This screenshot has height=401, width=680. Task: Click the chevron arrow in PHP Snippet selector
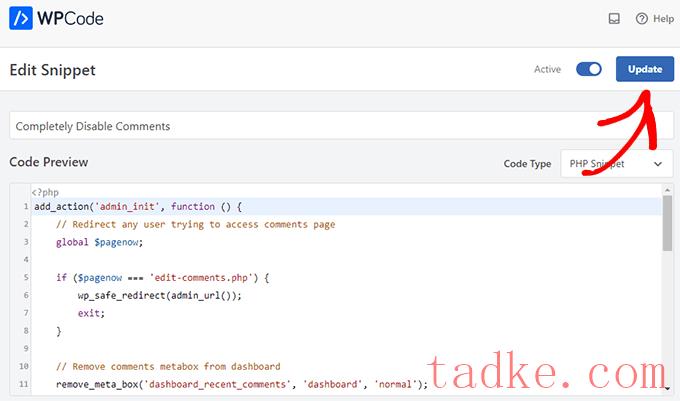click(x=658, y=163)
